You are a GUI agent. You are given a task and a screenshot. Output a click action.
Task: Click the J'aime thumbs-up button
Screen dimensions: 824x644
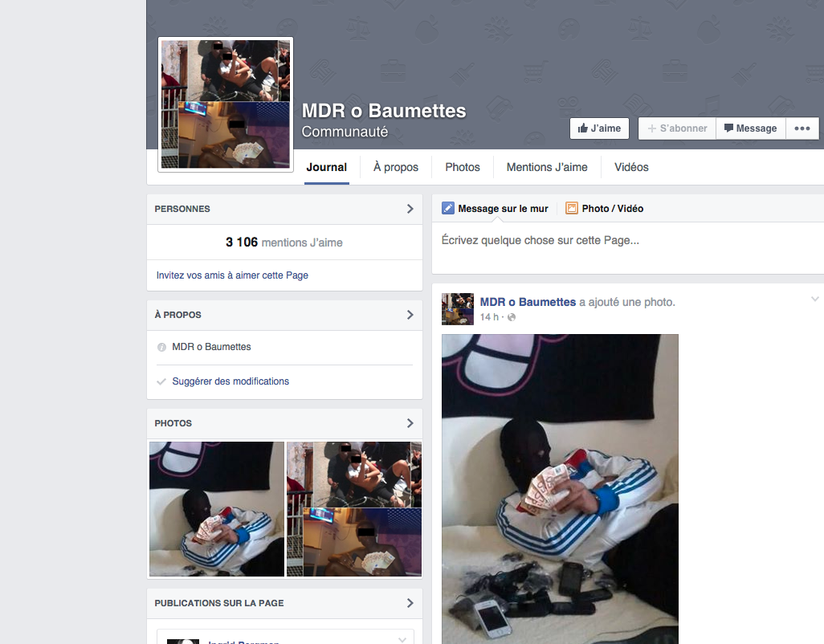599,128
